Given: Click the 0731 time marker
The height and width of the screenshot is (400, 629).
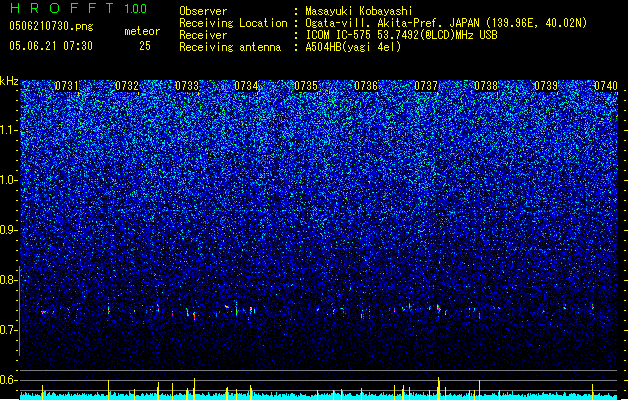Looking at the screenshot, I should coord(67,86).
